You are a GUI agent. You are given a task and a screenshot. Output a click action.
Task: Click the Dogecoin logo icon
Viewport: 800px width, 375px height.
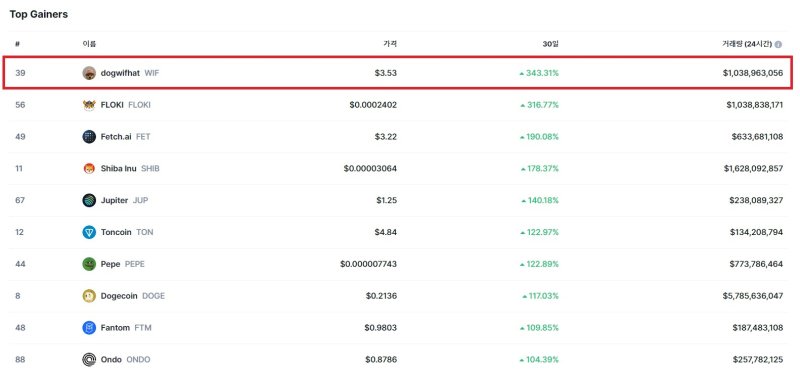pyautogui.click(x=89, y=296)
